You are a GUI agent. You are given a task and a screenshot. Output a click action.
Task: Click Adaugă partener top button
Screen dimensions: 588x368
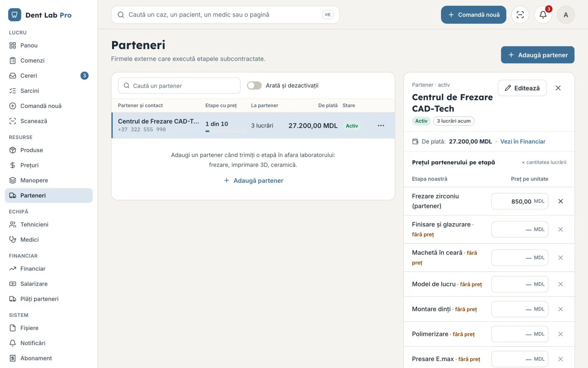tap(537, 55)
